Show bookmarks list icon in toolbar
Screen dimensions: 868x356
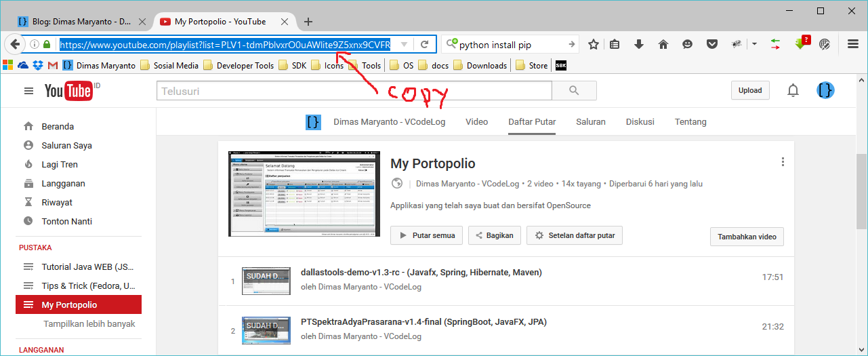[615, 44]
